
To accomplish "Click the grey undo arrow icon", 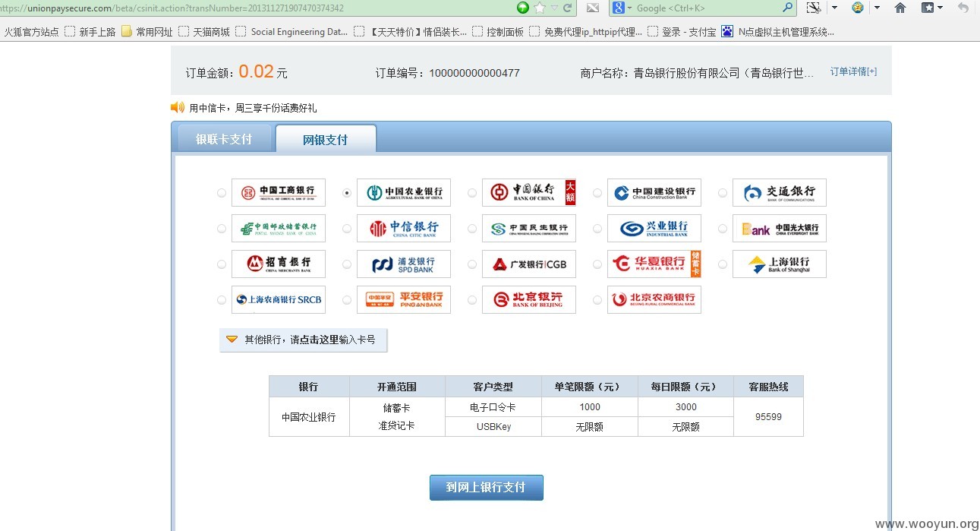I will click(x=963, y=8).
